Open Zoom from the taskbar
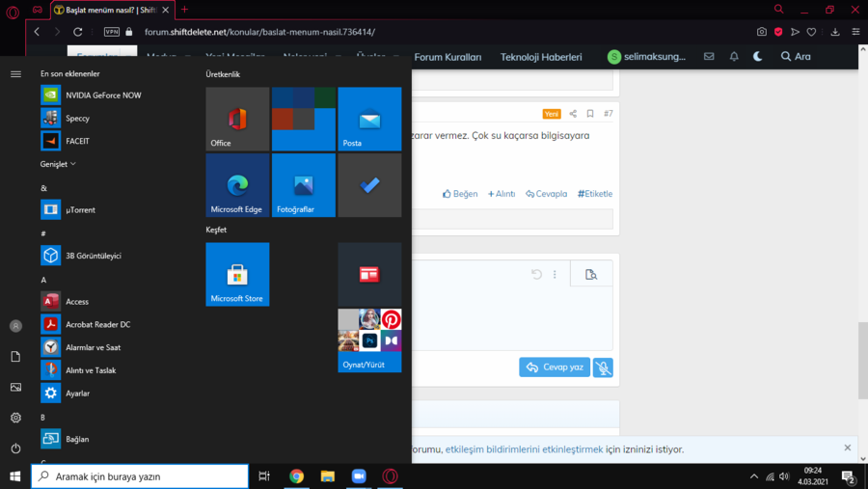Screen dimensions: 868x489 (x=359, y=476)
